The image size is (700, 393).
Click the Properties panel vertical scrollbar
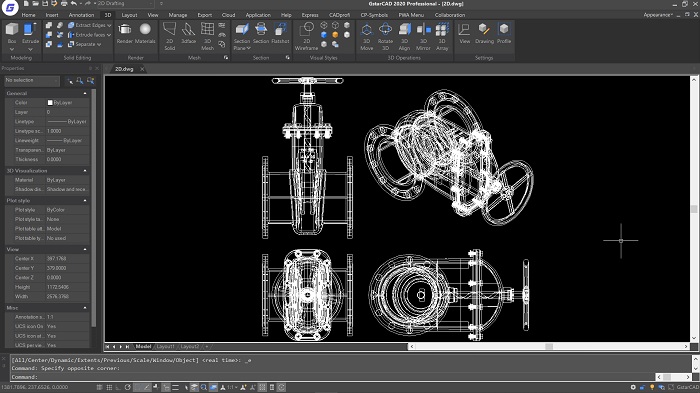[x=93, y=208]
